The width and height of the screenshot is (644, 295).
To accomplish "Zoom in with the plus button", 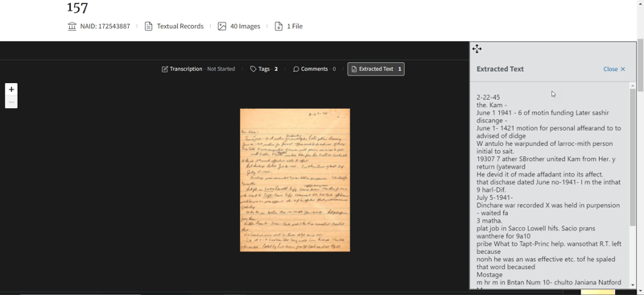I will (11, 89).
